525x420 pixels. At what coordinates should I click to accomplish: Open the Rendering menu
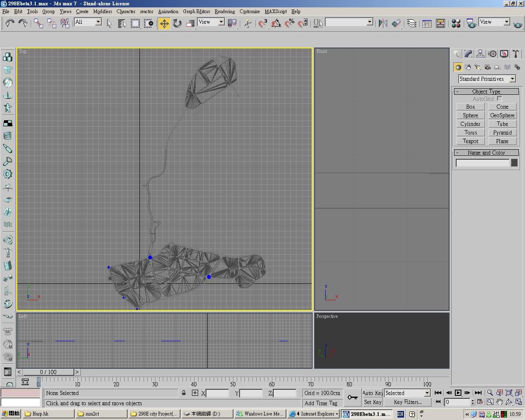tap(224, 11)
